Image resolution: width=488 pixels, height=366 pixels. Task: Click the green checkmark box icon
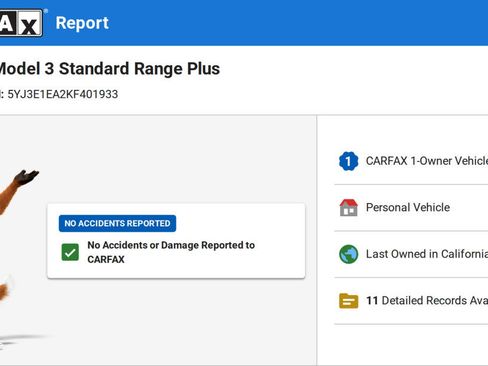pos(70,252)
